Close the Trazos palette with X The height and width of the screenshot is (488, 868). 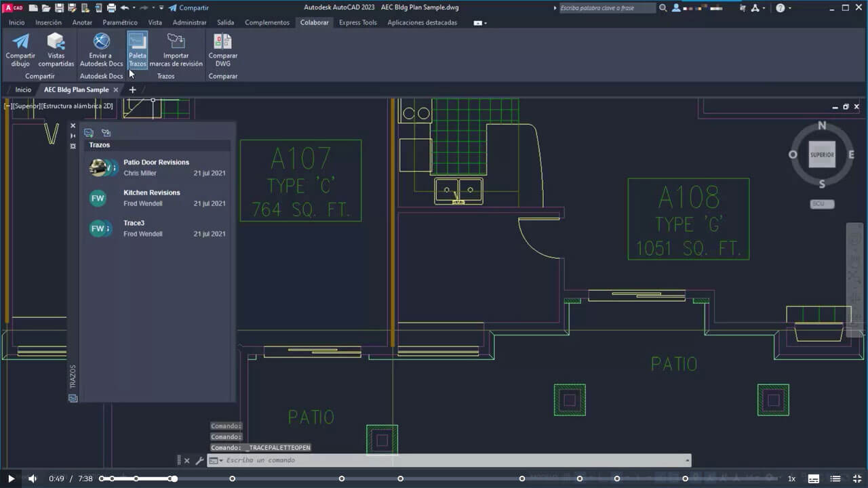[73, 125]
